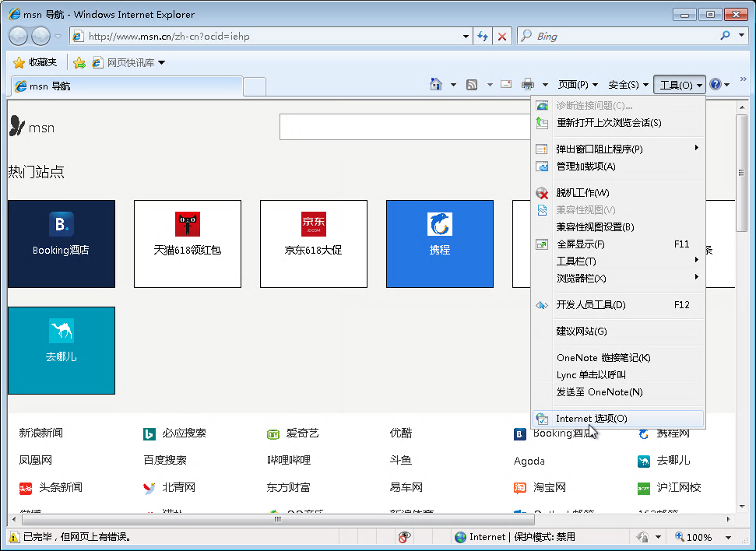This screenshot has height=551, width=756.
Task: Click the Home page icon in command bar
Action: [436, 84]
